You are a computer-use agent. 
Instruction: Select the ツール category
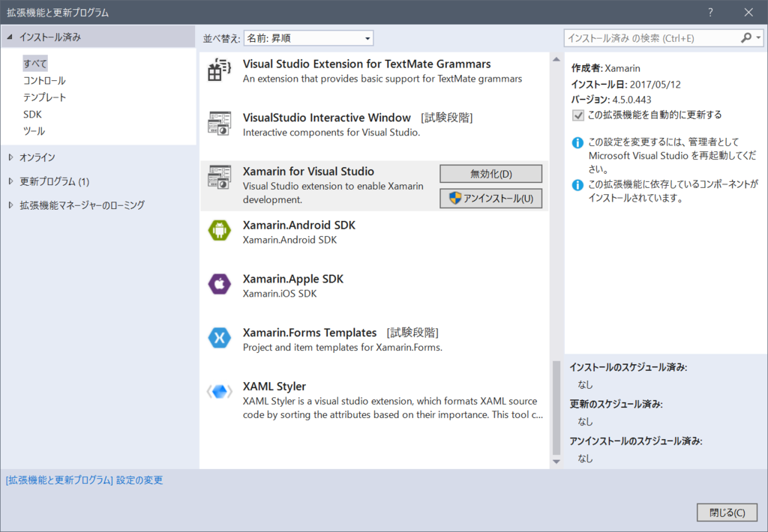point(34,131)
